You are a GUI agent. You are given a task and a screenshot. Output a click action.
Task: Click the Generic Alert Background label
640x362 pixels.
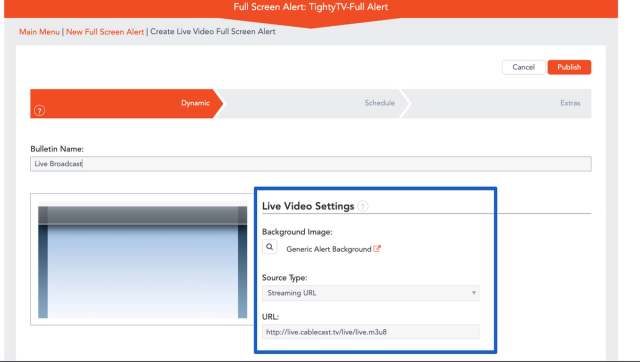point(329,249)
